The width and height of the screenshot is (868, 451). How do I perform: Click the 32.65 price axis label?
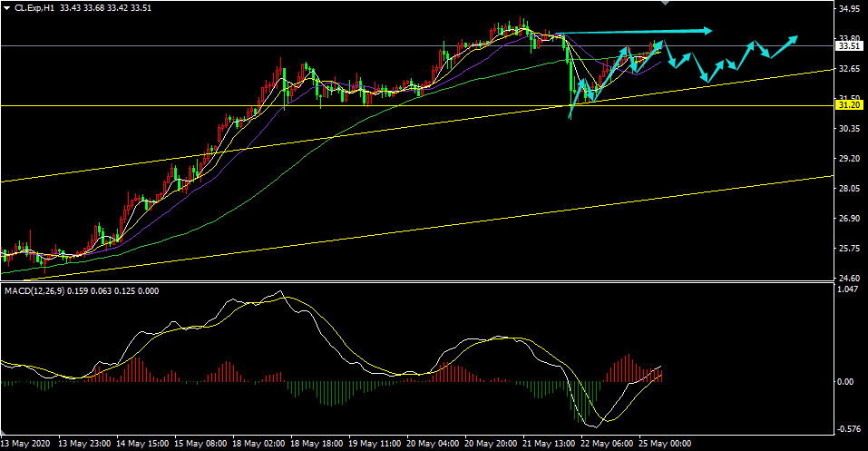click(x=849, y=69)
